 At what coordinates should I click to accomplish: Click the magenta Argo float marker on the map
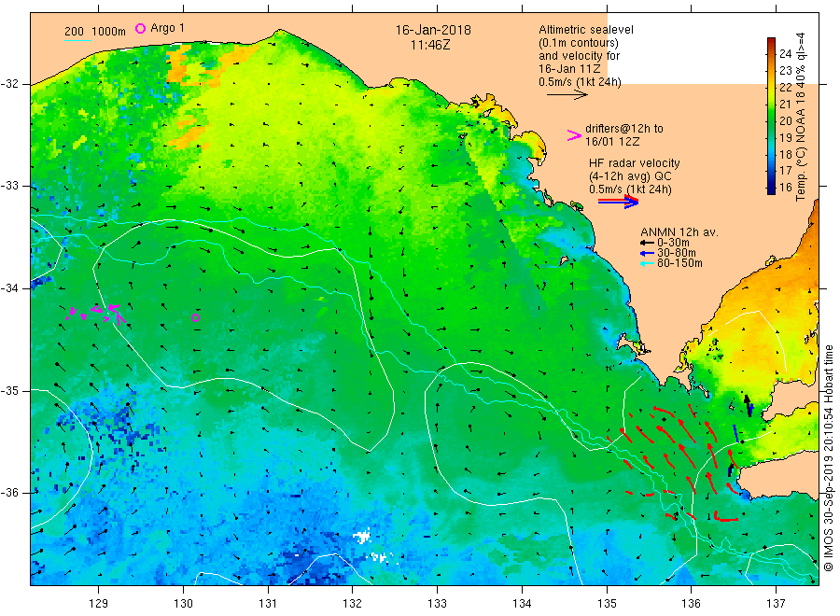196,317
